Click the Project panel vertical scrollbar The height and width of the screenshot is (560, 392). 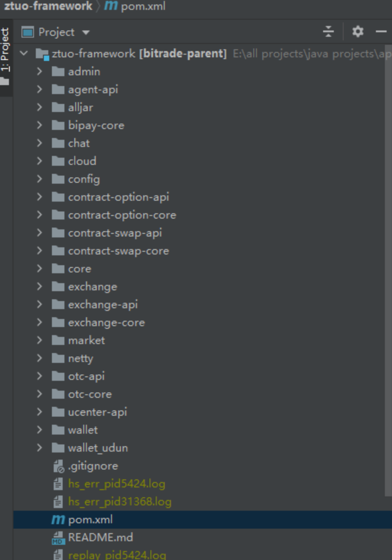388,269
